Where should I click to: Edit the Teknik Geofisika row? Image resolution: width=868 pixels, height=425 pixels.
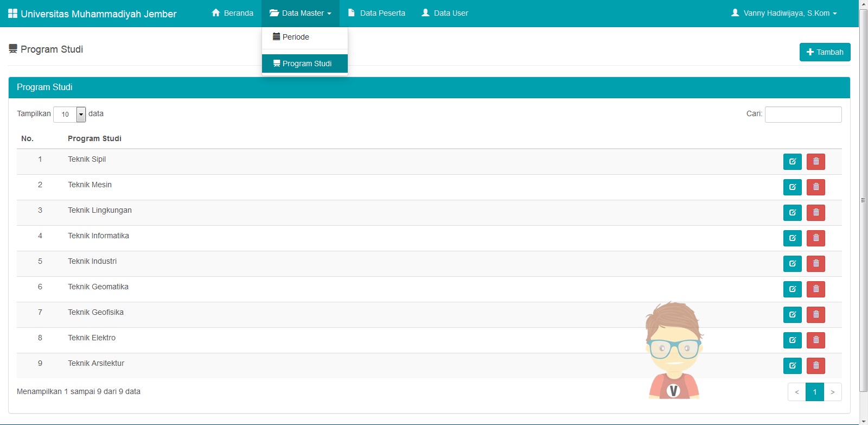coord(792,315)
